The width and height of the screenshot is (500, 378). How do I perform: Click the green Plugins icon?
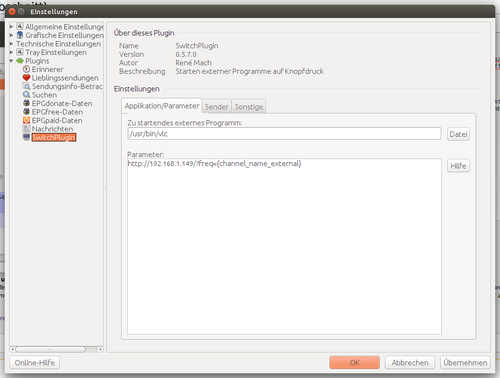click(20, 61)
